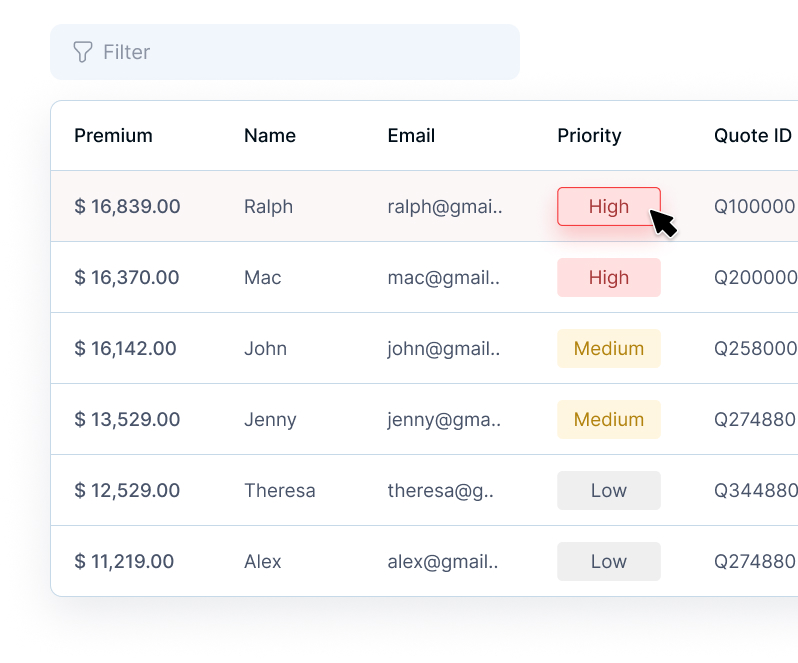Click the name Alex in last row
The image size is (798, 663).
pyautogui.click(x=263, y=562)
